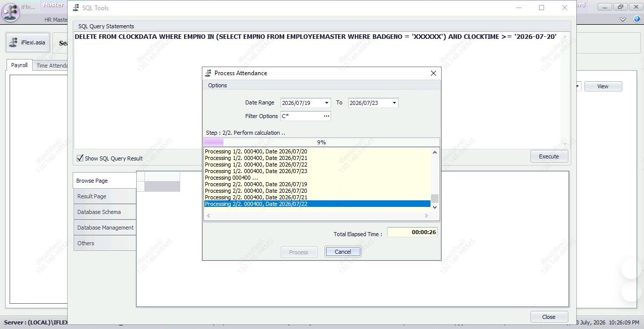Open the help question-mark icon
The height and width of the screenshot is (329, 644).
pos(636,19)
